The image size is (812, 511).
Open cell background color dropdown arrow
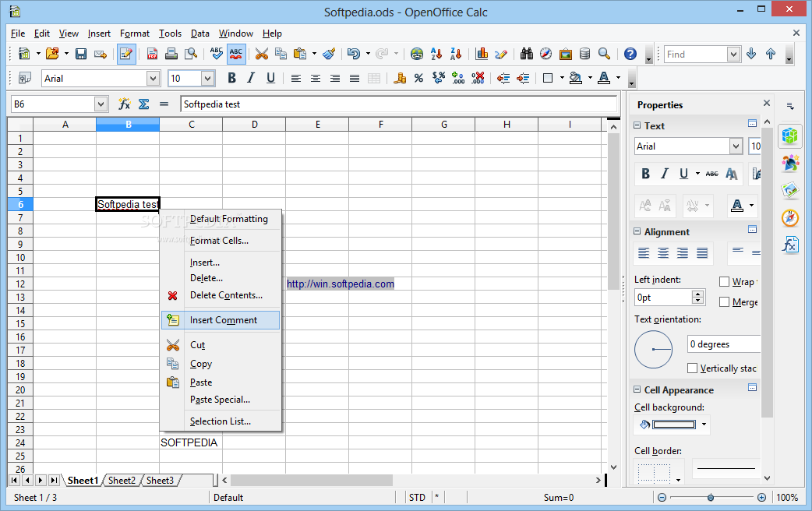pos(704,425)
